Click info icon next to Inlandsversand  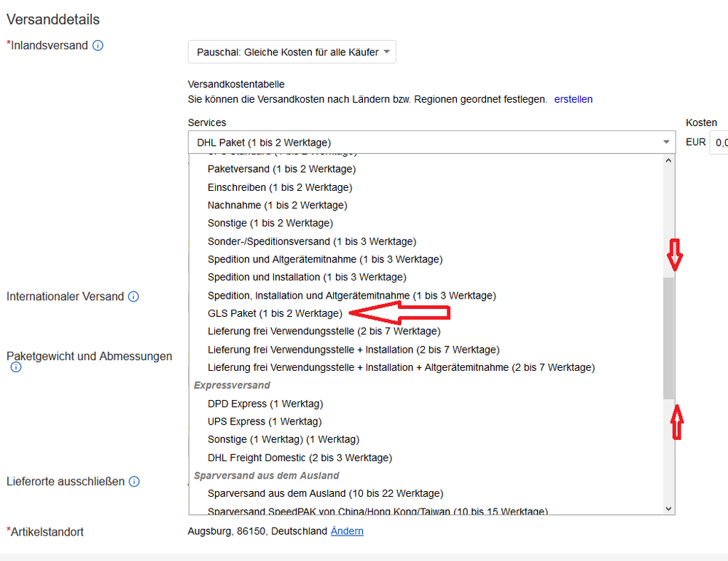pos(98,45)
